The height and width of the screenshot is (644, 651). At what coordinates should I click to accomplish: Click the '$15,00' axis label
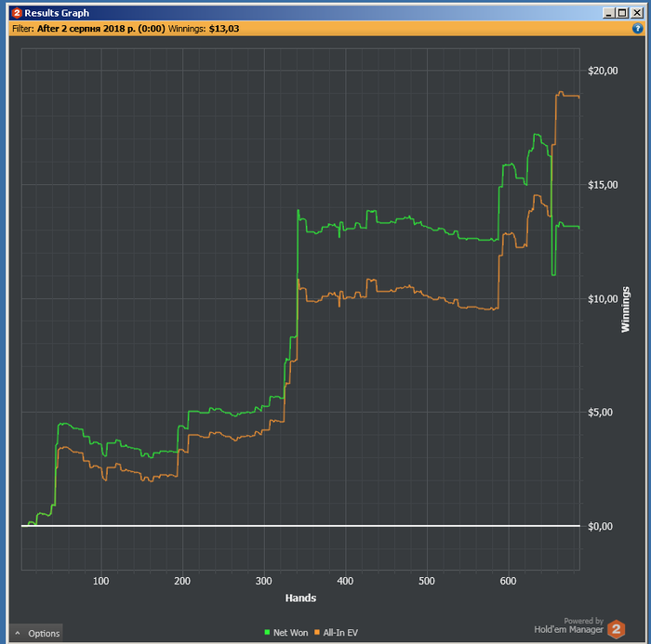tap(603, 185)
